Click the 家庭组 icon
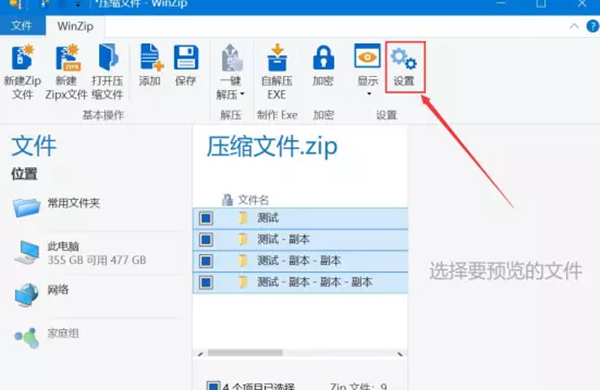600x390 pixels. point(27,338)
